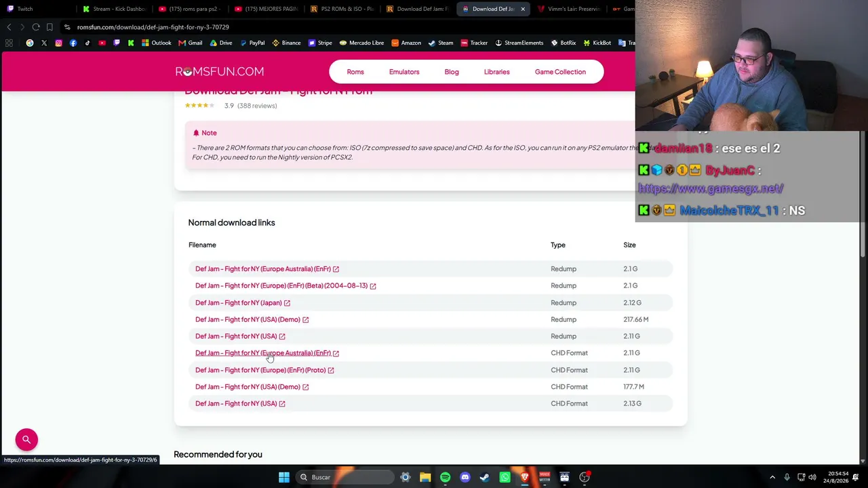This screenshot has width=868, height=488.
Task: Click the Google bookmark icon
Action: point(30,43)
